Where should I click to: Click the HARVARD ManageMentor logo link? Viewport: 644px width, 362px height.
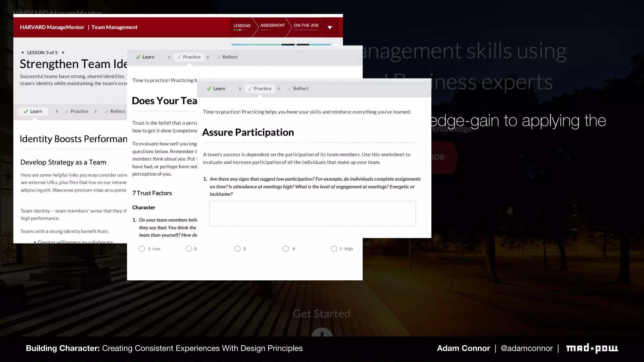pyautogui.click(x=52, y=27)
